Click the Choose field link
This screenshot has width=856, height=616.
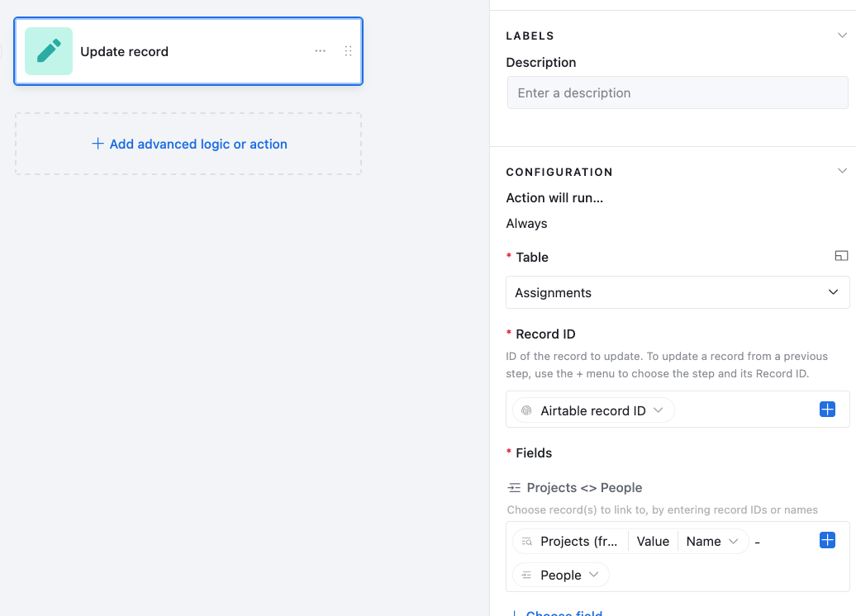[x=564, y=613]
